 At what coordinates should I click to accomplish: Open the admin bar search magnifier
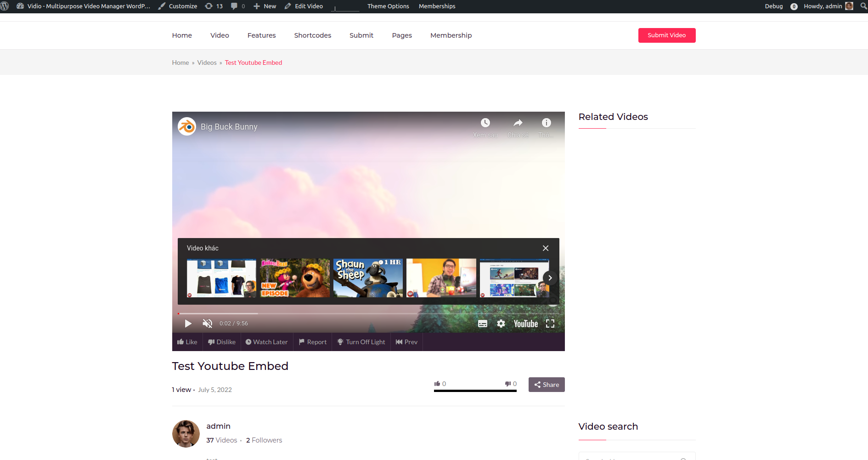pyautogui.click(x=863, y=6)
